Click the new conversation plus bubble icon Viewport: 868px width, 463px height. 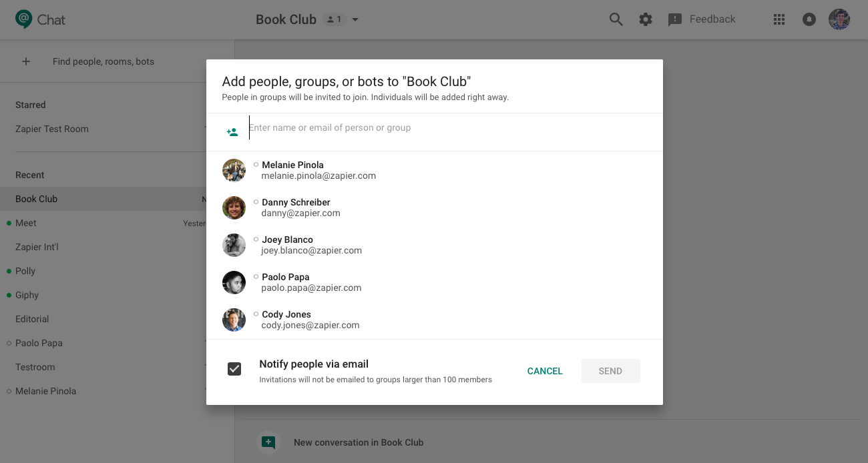268,442
